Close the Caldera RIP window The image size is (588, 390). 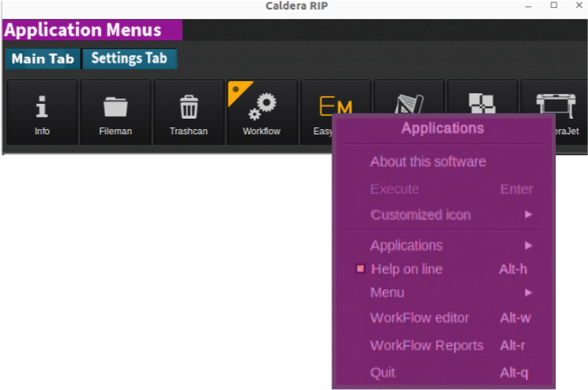click(x=579, y=5)
